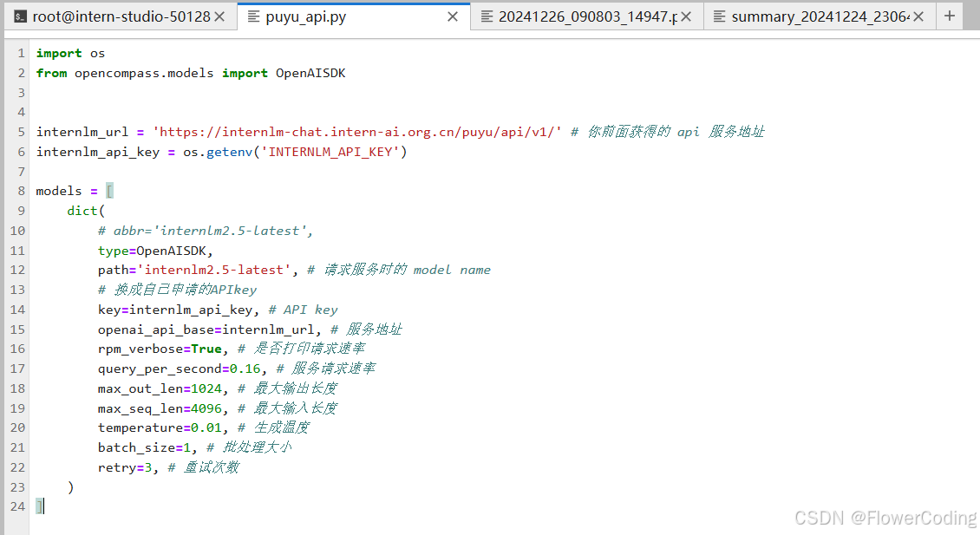980x535 pixels.
Task: Click the closing bracket on line 24
Action: pyautogui.click(x=39, y=506)
